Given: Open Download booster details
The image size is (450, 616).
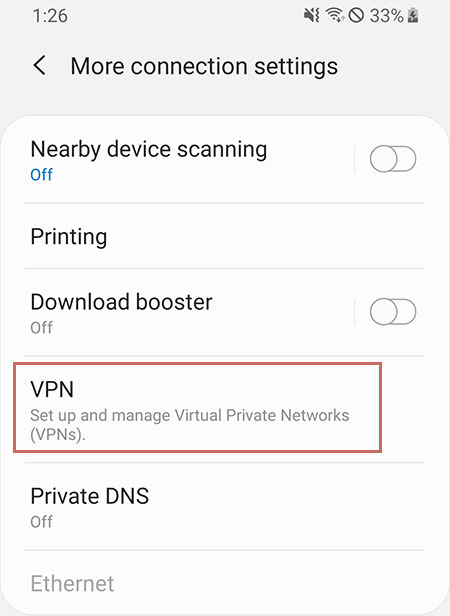Looking at the screenshot, I should pos(189,312).
